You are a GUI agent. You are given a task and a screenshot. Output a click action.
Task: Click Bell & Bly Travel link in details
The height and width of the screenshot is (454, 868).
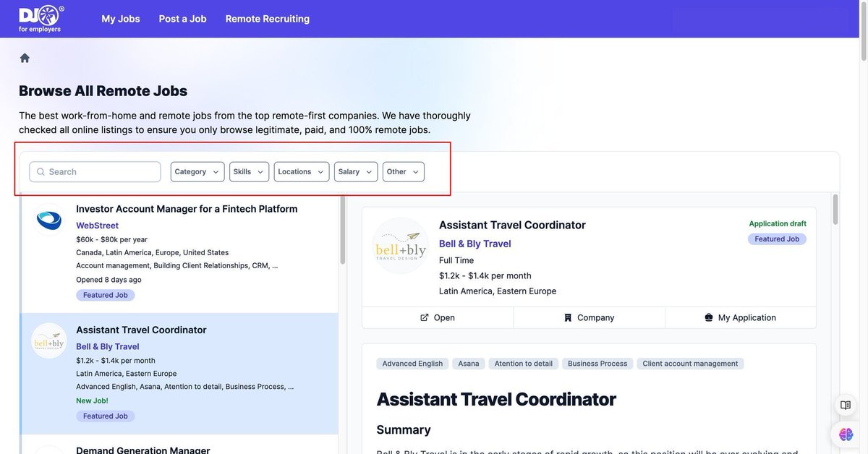[x=475, y=244]
